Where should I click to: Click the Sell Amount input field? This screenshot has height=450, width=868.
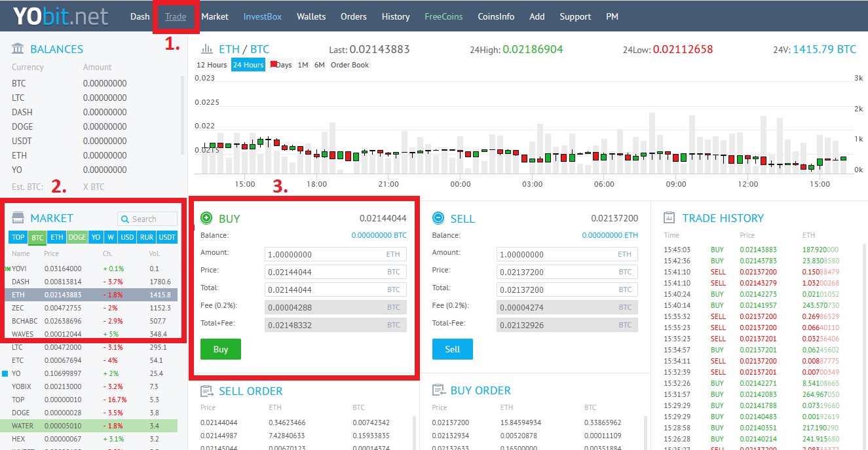[567, 254]
